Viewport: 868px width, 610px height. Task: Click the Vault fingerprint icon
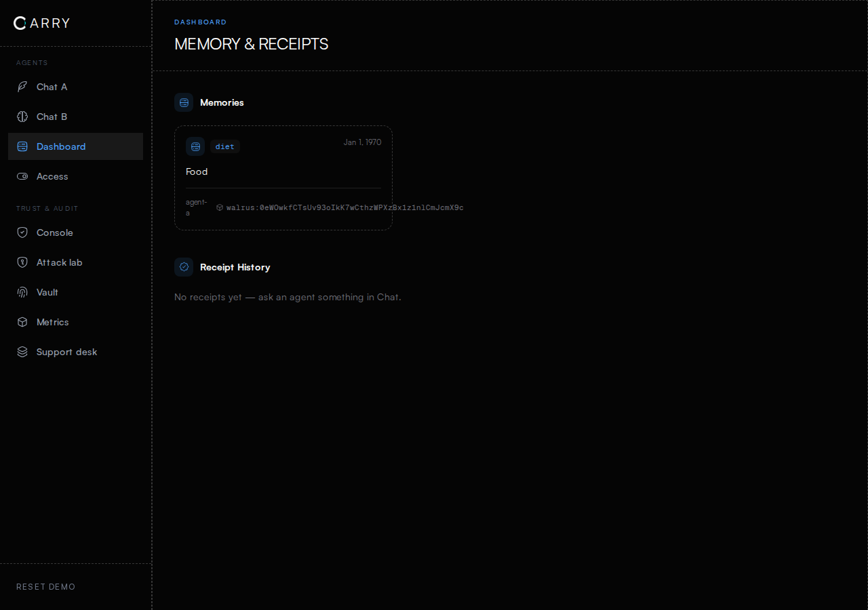click(22, 292)
